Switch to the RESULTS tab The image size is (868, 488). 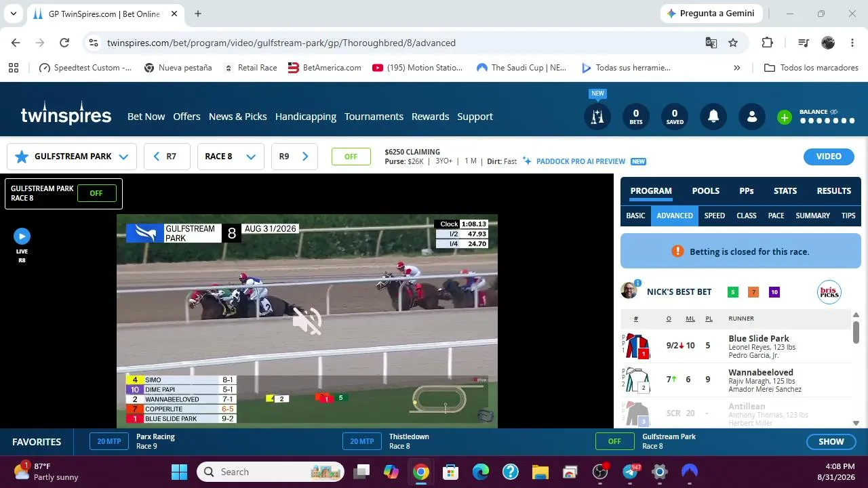tap(834, 191)
